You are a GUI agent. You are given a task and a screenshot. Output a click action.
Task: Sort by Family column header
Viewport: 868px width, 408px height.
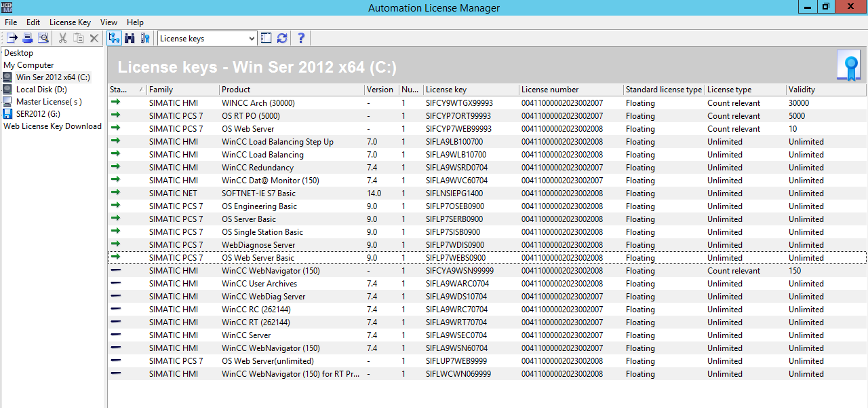coord(183,90)
